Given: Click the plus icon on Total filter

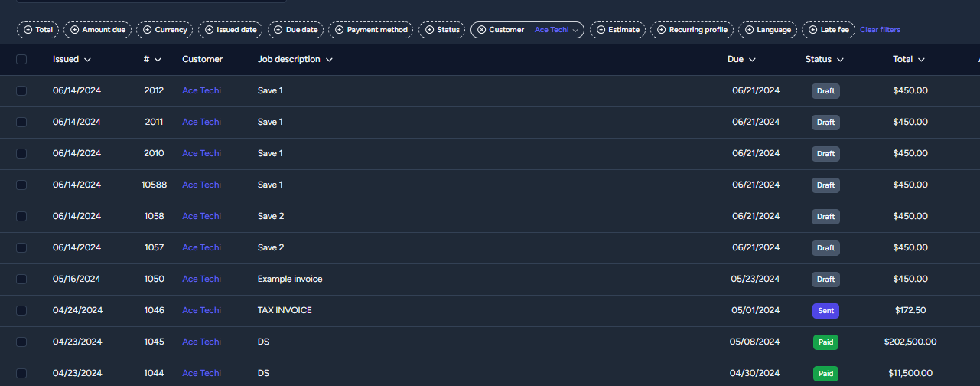Looking at the screenshot, I should pyautogui.click(x=28, y=30).
